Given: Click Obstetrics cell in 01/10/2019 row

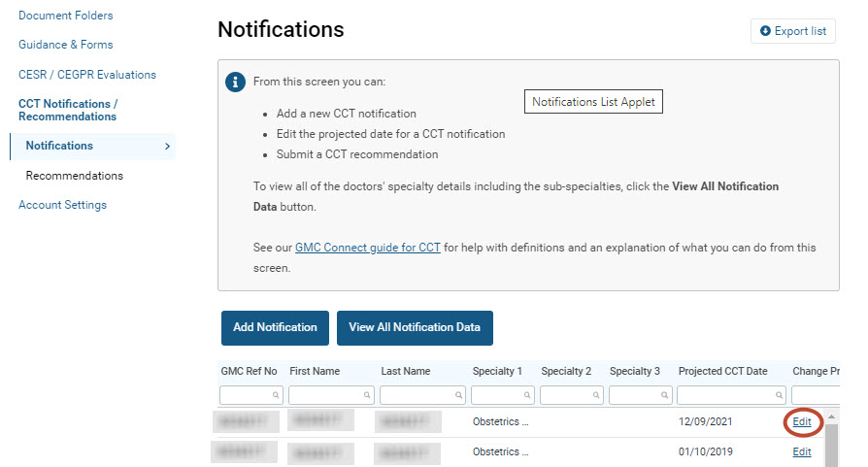Looking at the screenshot, I should pos(500,451).
